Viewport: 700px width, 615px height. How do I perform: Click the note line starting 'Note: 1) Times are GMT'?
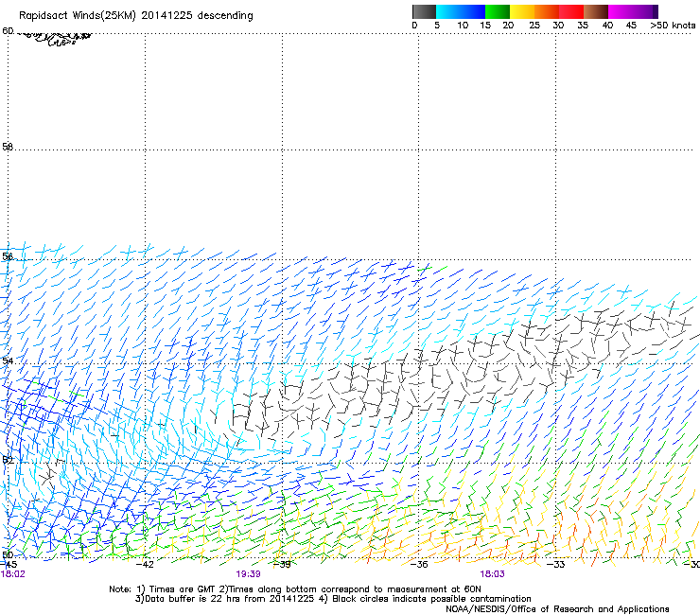click(295, 589)
